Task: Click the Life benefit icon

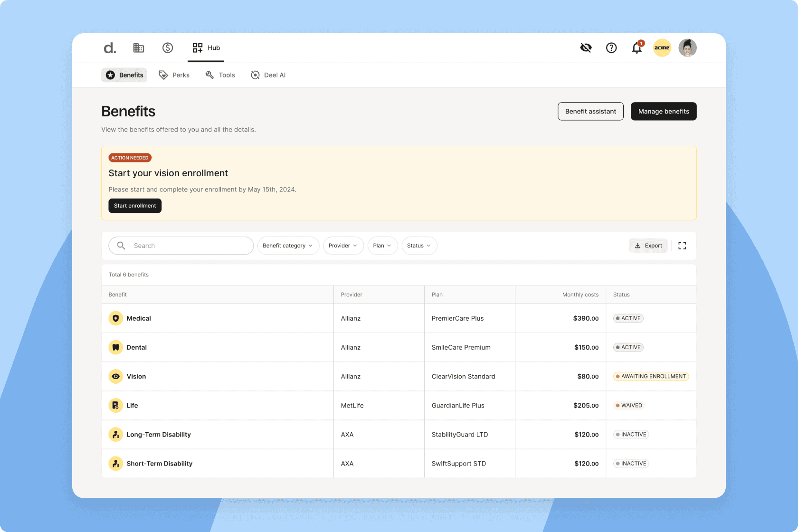Action: click(x=115, y=405)
